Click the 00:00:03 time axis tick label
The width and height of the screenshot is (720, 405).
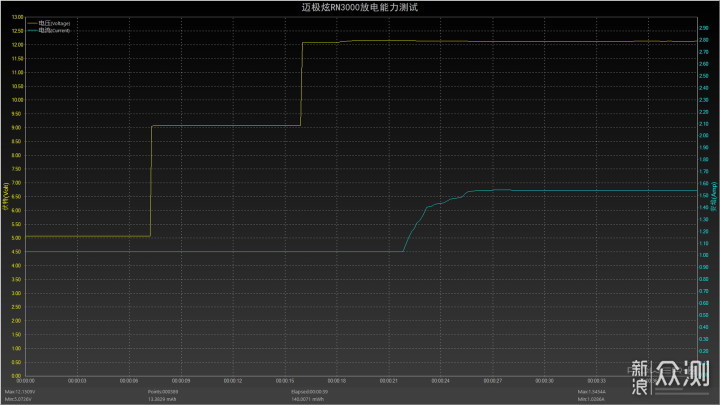tap(77, 381)
